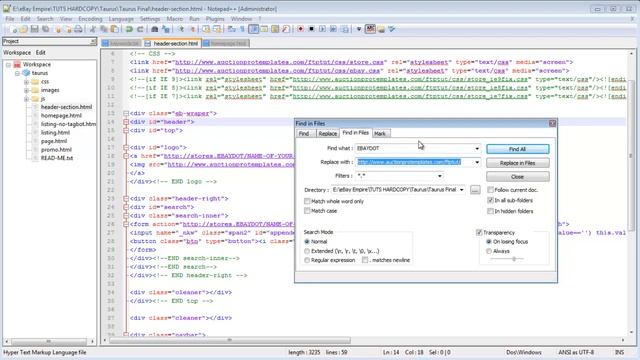Viewport: 640px width, 360px height.
Task: Enable the Match case checkbox
Action: click(x=307, y=211)
